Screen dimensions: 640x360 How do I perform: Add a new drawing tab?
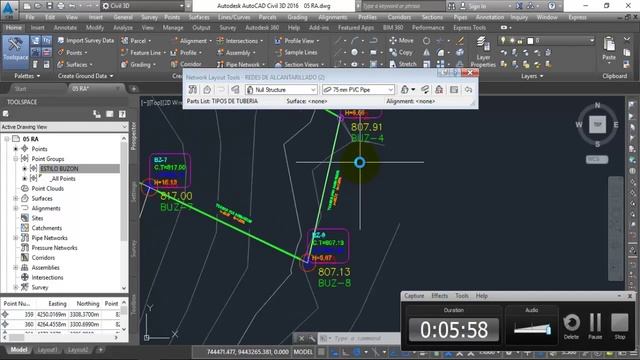point(133,89)
